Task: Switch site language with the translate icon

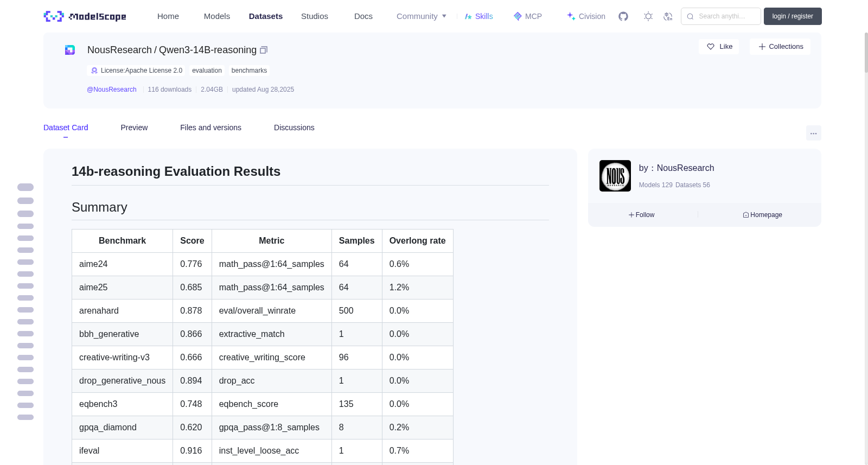Action: (x=668, y=16)
